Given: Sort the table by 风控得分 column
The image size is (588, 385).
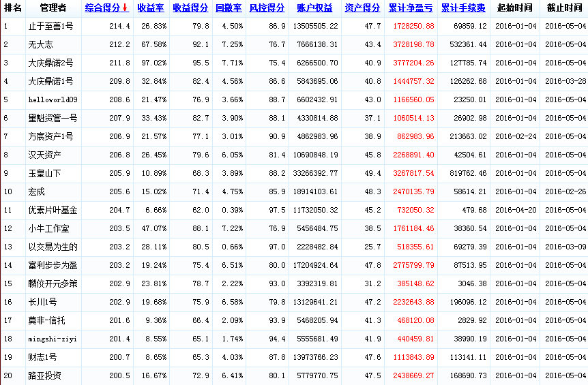Looking at the screenshot, I should pos(267,8).
